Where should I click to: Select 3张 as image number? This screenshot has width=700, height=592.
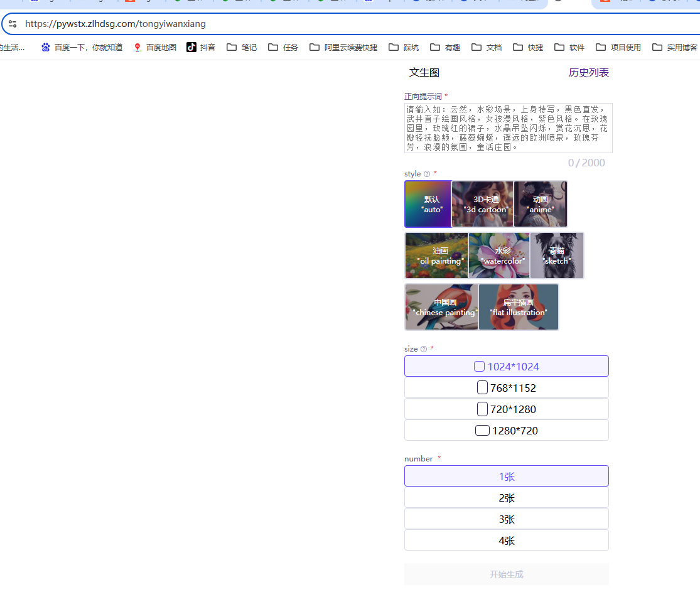click(x=506, y=519)
